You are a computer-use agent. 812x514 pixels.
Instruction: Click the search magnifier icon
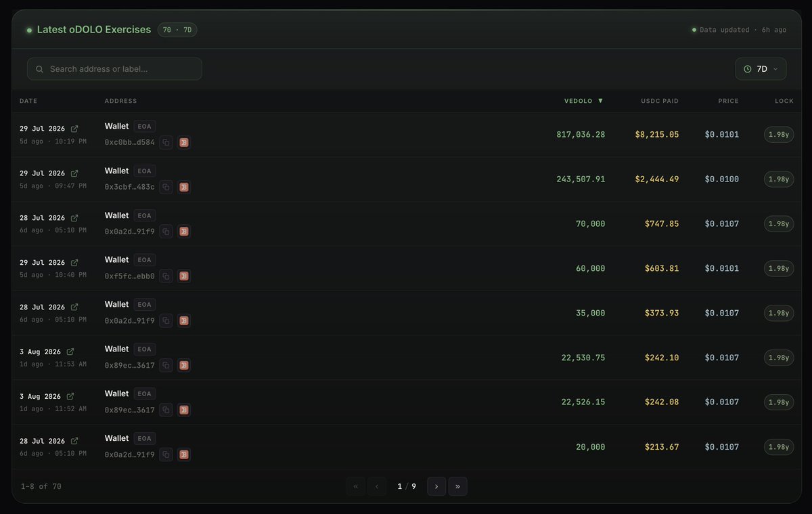coord(40,69)
